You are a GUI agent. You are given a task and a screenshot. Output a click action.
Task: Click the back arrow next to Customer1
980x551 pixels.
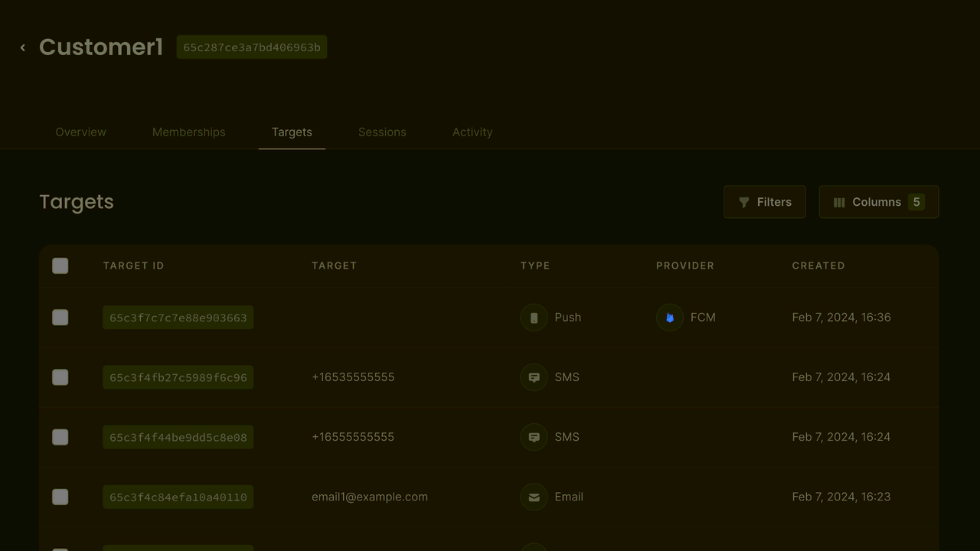click(22, 47)
